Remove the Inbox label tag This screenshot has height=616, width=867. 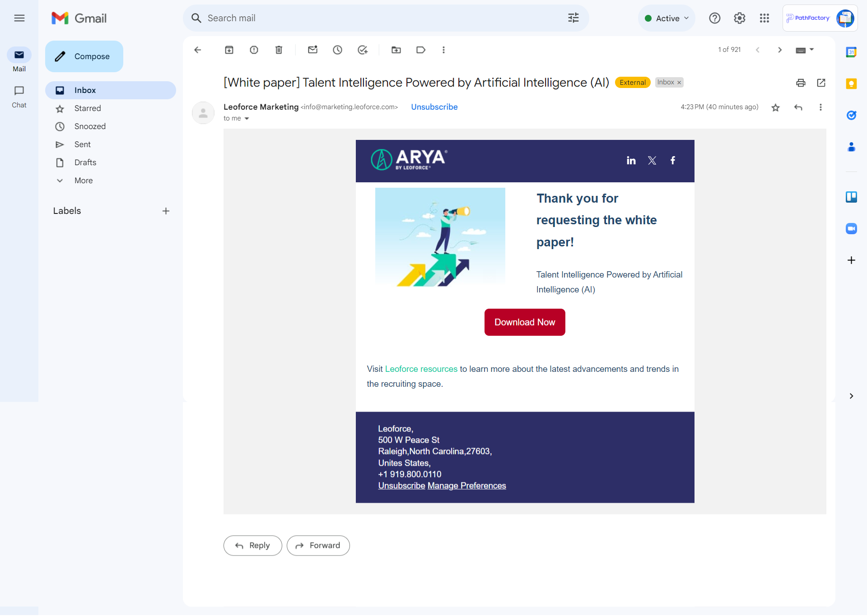tap(679, 83)
